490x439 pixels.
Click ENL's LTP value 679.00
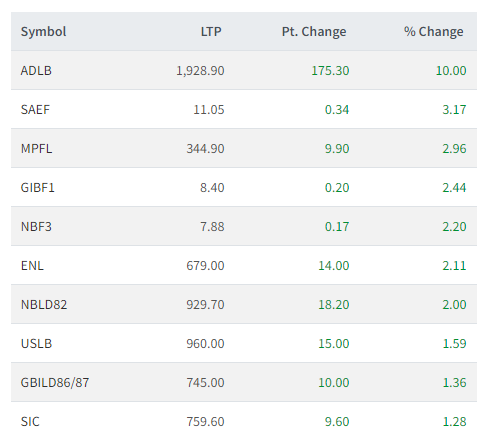[x=205, y=266]
